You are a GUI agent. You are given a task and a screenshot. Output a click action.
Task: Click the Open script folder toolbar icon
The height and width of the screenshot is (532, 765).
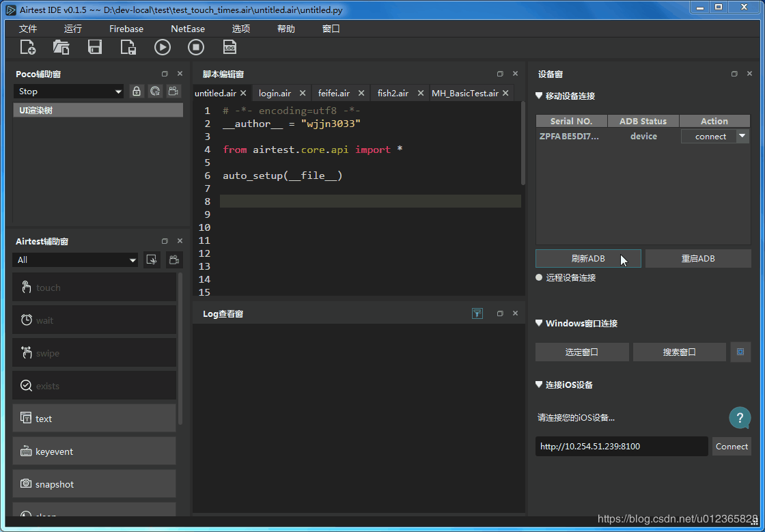(x=61, y=47)
